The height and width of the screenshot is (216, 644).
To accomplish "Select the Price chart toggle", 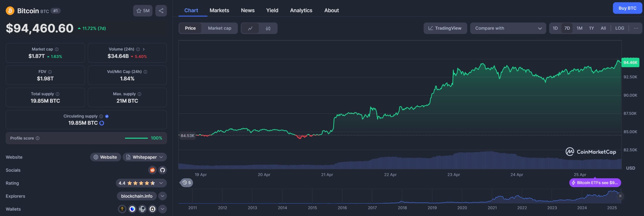I will click(190, 28).
